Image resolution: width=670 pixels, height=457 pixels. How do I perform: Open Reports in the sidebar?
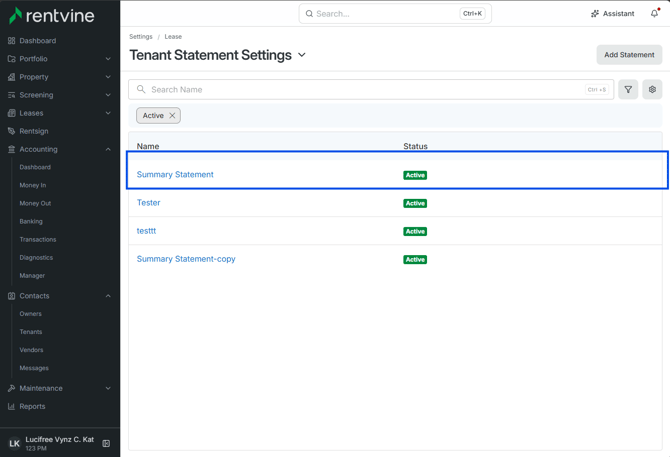pos(32,406)
